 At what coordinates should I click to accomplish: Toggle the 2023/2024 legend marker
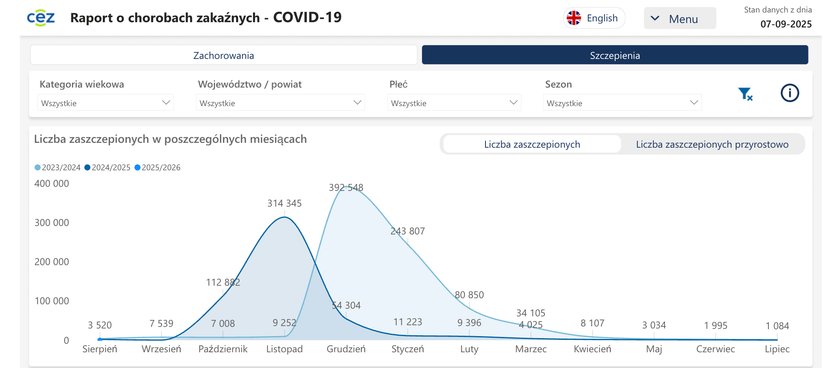[x=37, y=168]
